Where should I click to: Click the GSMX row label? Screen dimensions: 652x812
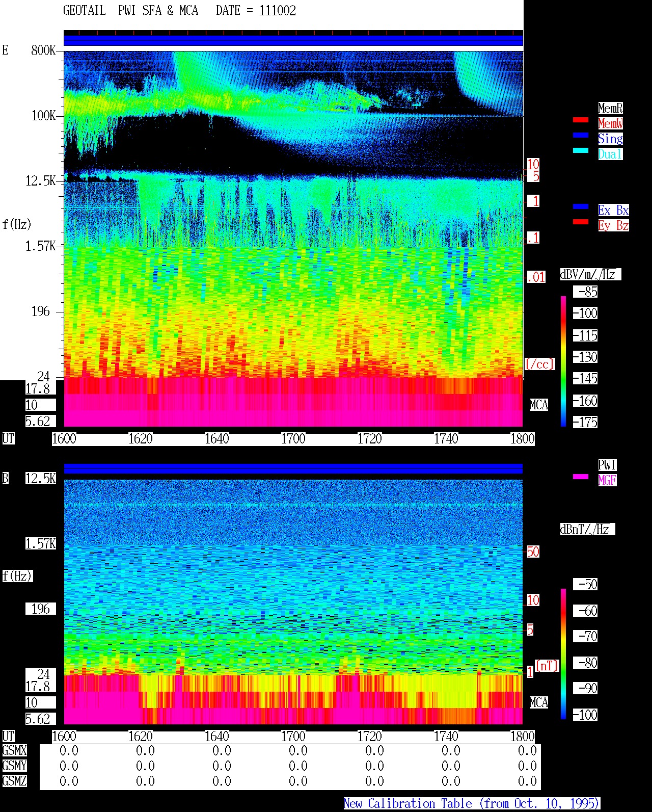click(14, 751)
